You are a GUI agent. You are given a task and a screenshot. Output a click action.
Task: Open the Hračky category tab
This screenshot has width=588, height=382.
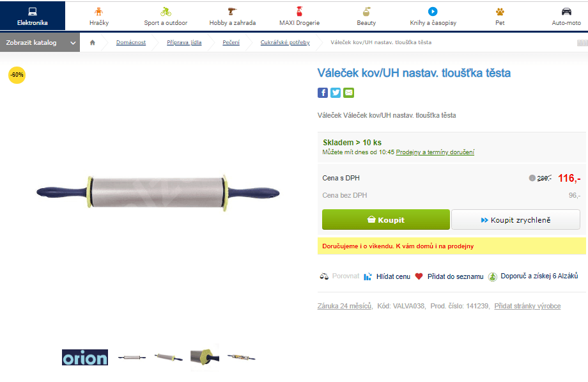(99, 17)
